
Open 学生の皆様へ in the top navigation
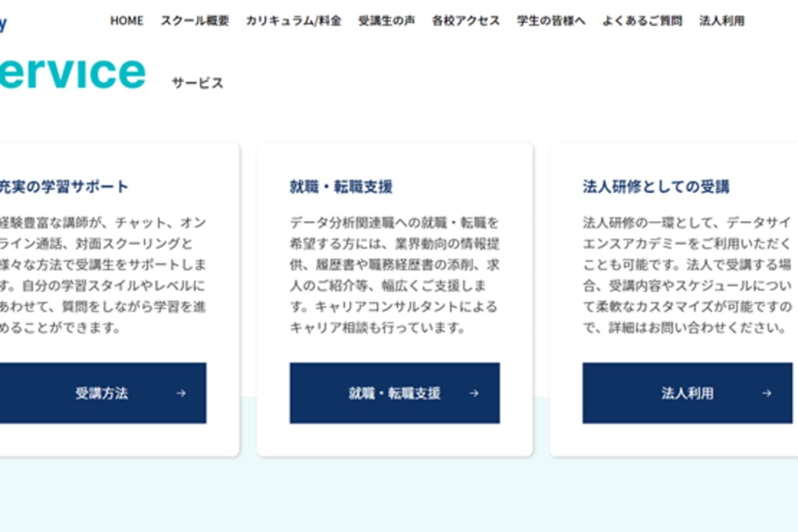551,21
